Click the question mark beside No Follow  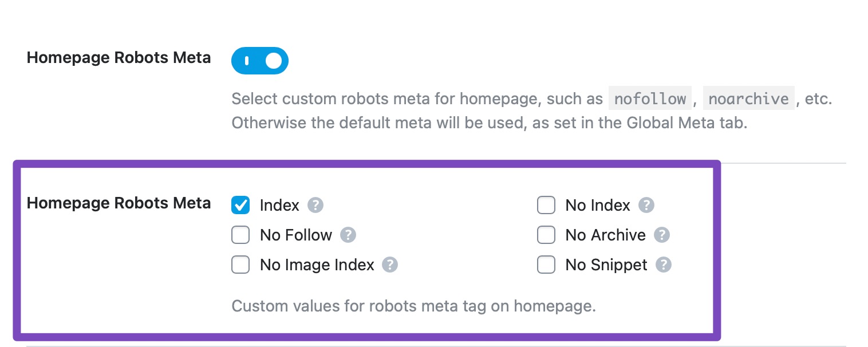click(349, 235)
